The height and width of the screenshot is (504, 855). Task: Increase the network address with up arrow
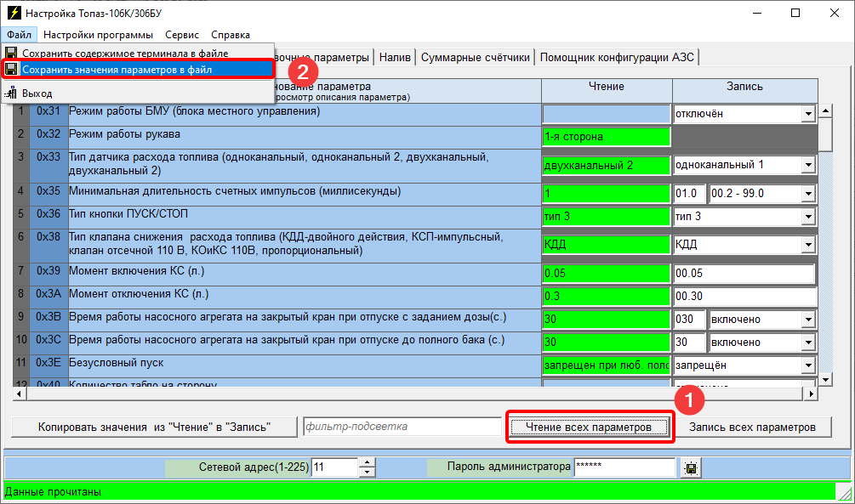click(367, 462)
